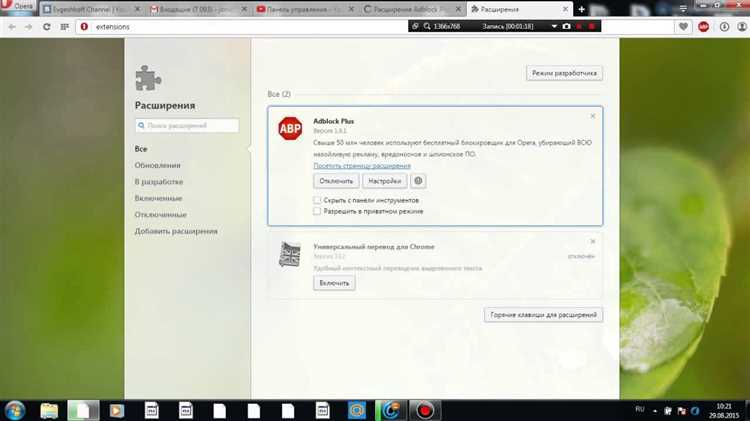
Task: Click the RU language indicator
Action: [x=640, y=410]
